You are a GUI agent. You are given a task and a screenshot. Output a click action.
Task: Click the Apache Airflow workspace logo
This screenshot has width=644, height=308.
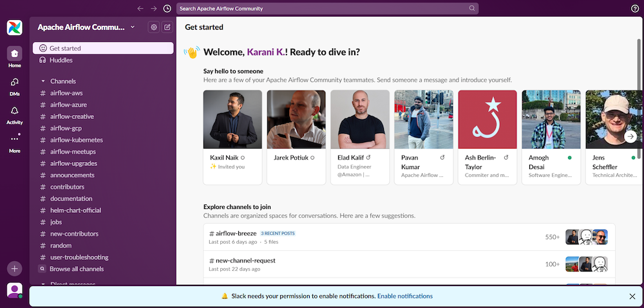point(14,28)
